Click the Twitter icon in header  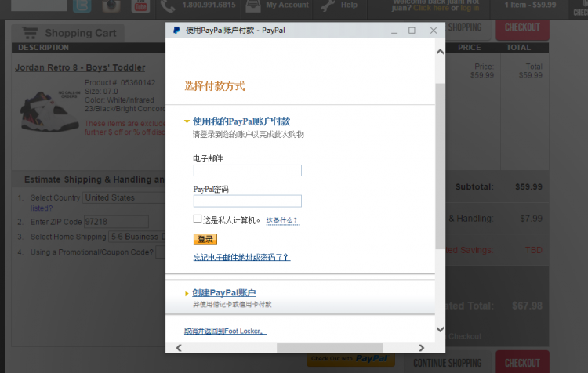(x=82, y=6)
